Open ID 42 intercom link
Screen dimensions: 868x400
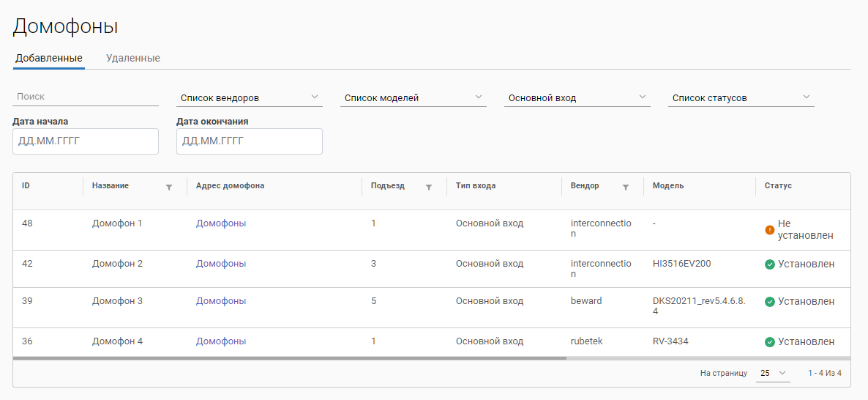pyautogui.click(x=27, y=264)
